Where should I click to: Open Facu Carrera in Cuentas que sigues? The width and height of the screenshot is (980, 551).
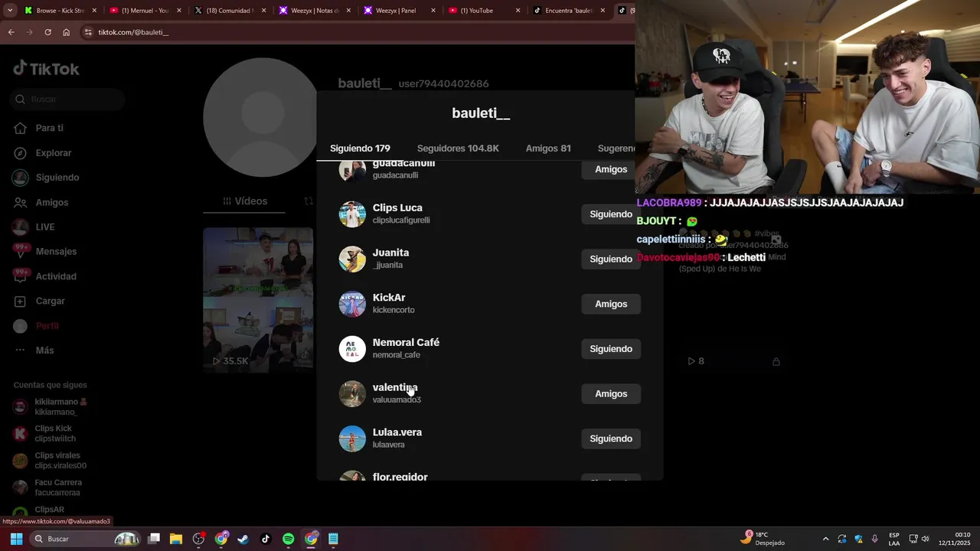click(x=49, y=487)
